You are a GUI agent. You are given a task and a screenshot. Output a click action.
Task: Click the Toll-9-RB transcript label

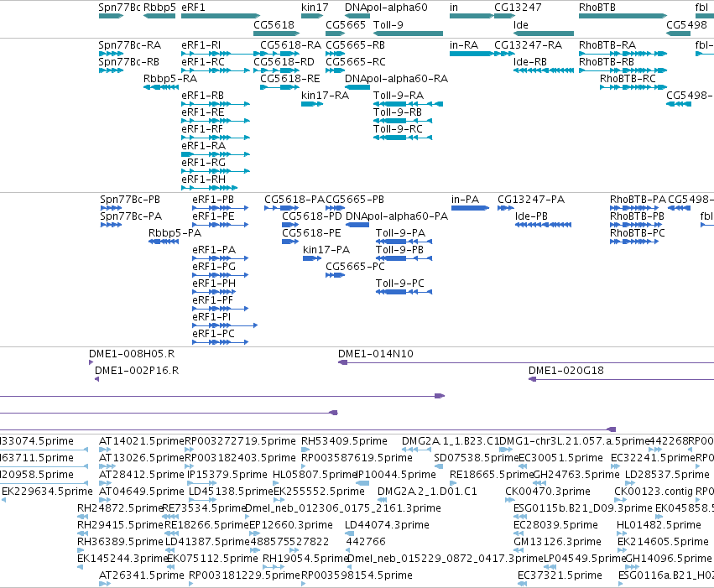click(398, 112)
